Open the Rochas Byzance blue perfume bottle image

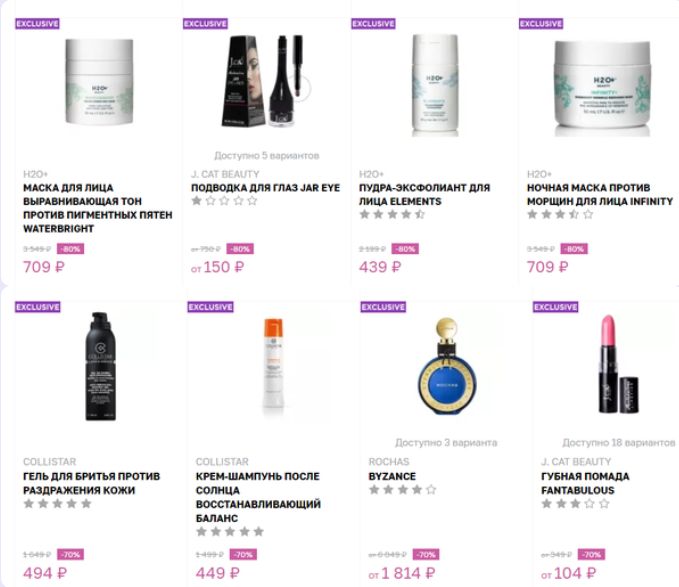coord(448,366)
